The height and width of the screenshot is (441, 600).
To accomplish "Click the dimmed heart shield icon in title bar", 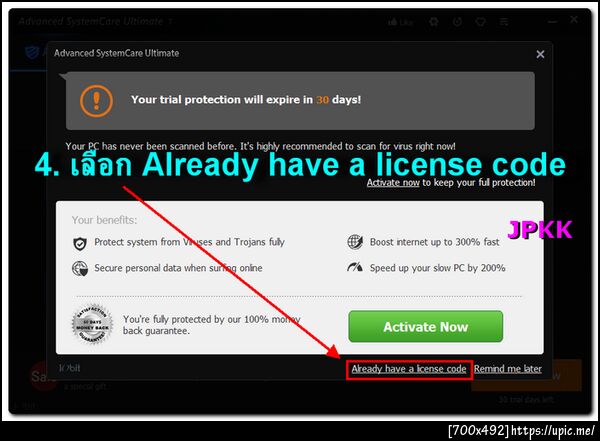I will (481, 22).
